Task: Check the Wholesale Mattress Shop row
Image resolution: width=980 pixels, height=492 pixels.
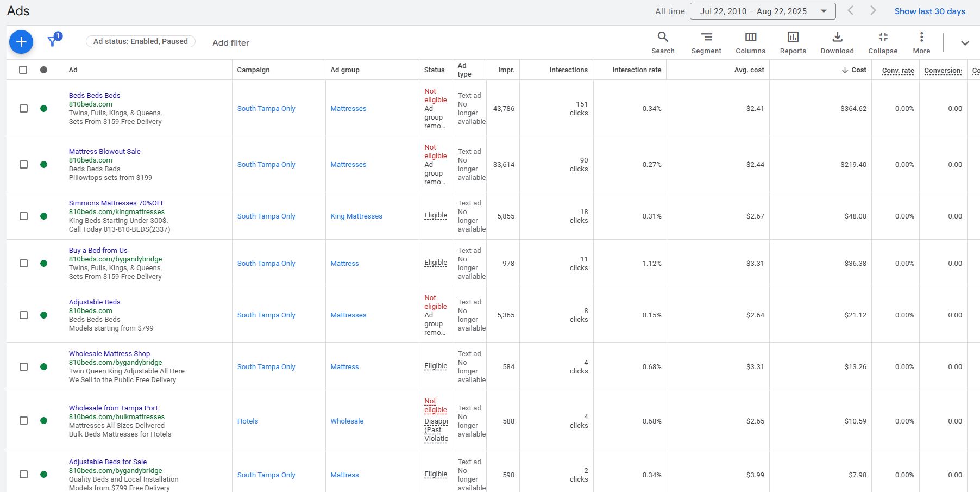Action: point(23,366)
